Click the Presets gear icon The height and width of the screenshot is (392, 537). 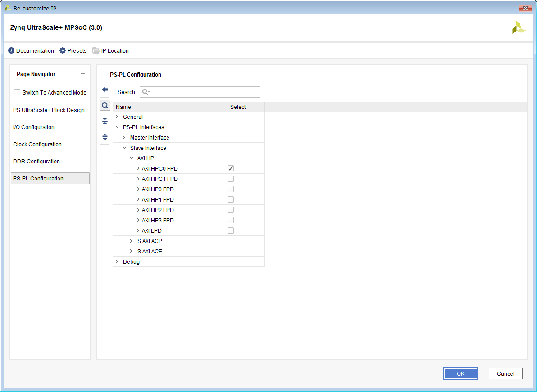62,50
